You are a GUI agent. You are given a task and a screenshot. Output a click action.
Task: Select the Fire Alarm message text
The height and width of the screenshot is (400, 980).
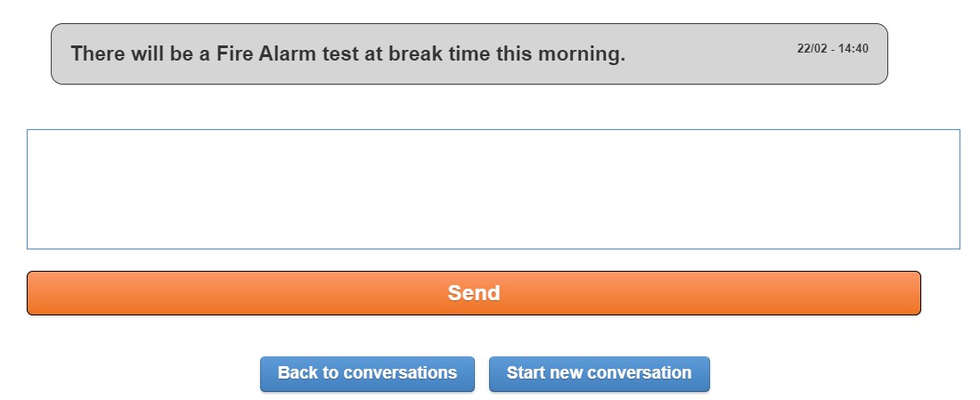347,54
